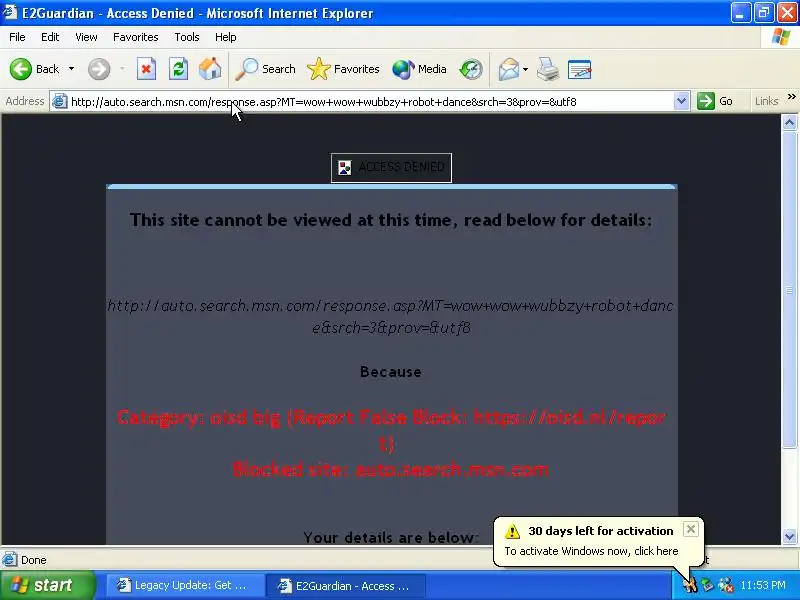Click the 'Your details are below:' text

pyautogui.click(x=391, y=537)
